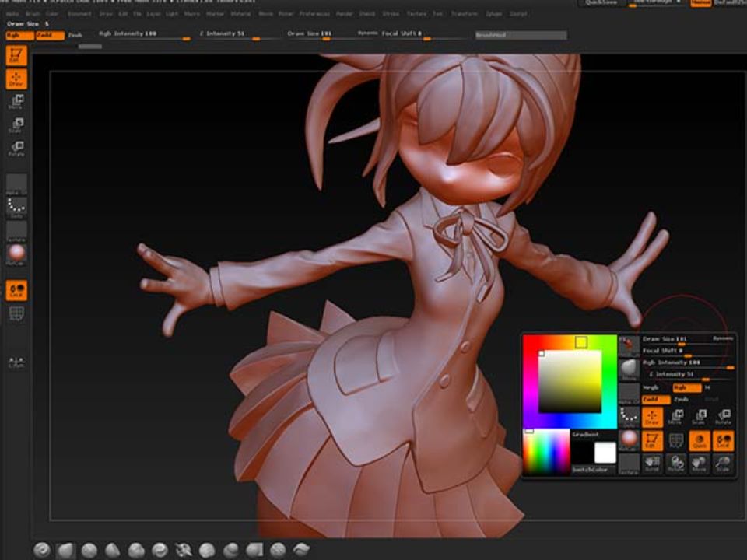Screen dimensions: 747x560
Task: Toggle Local in the popup panel
Action: (723, 440)
